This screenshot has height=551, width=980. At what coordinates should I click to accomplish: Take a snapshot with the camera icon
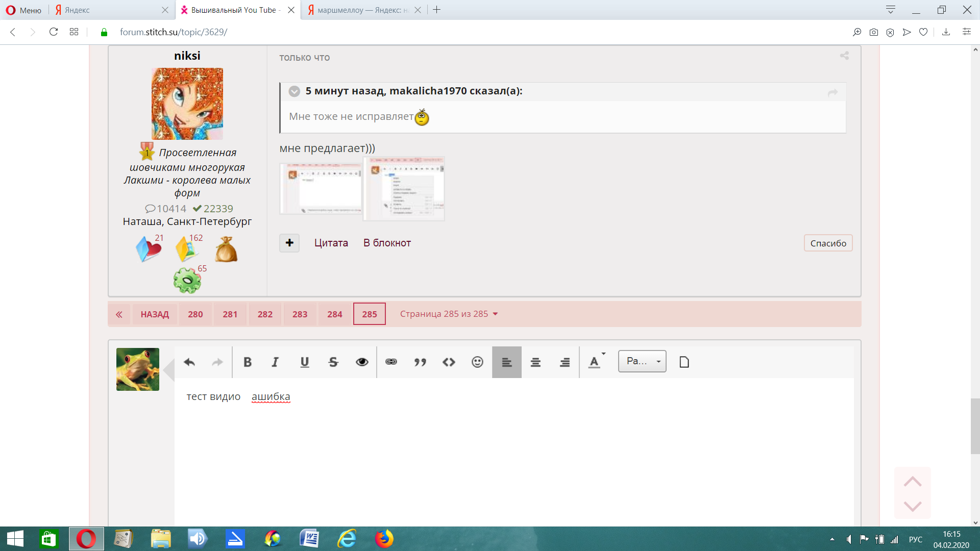point(874,32)
